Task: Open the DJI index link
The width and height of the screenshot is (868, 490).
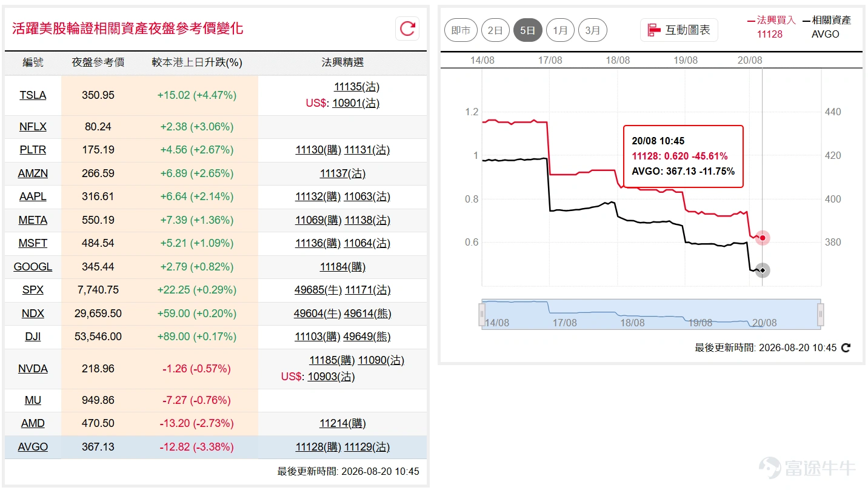Action: coord(33,337)
